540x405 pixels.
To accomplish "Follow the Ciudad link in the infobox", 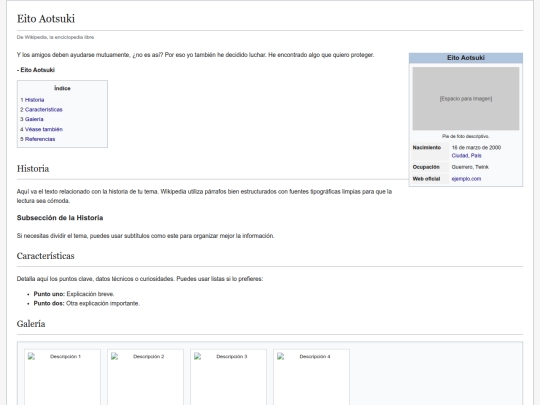I will coord(460,156).
